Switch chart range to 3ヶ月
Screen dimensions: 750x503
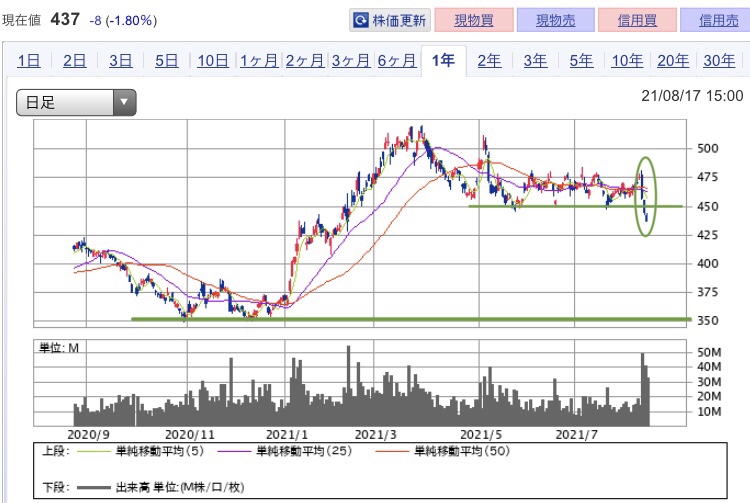(x=351, y=61)
